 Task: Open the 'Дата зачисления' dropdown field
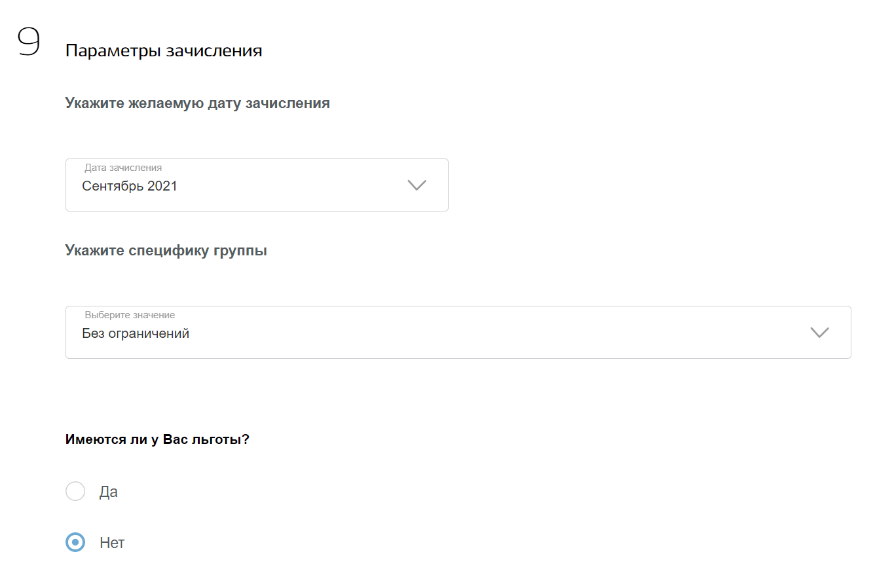(x=257, y=185)
